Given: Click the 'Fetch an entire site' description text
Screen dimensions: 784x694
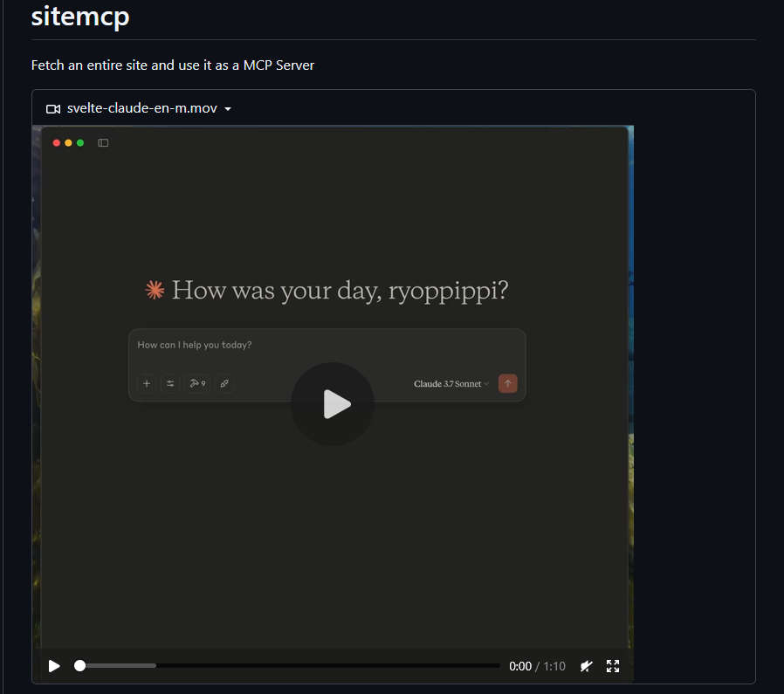Looking at the screenshot, I should point(173,65).
